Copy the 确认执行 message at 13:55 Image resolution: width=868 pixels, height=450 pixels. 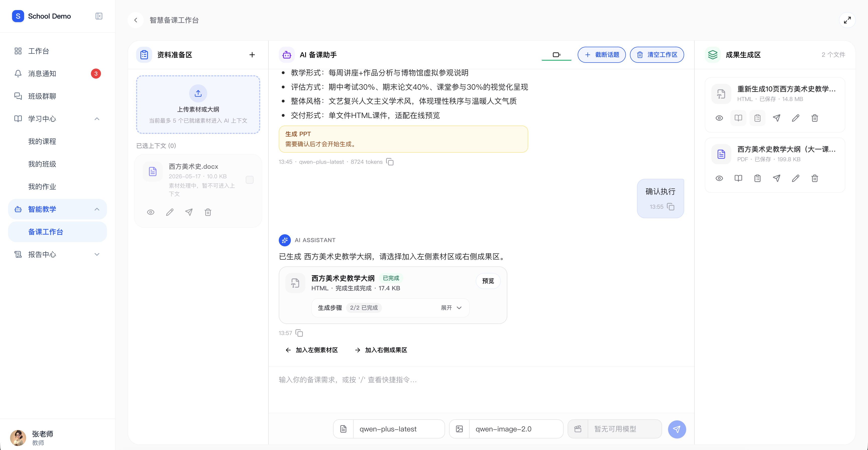[x=671, y=207]
